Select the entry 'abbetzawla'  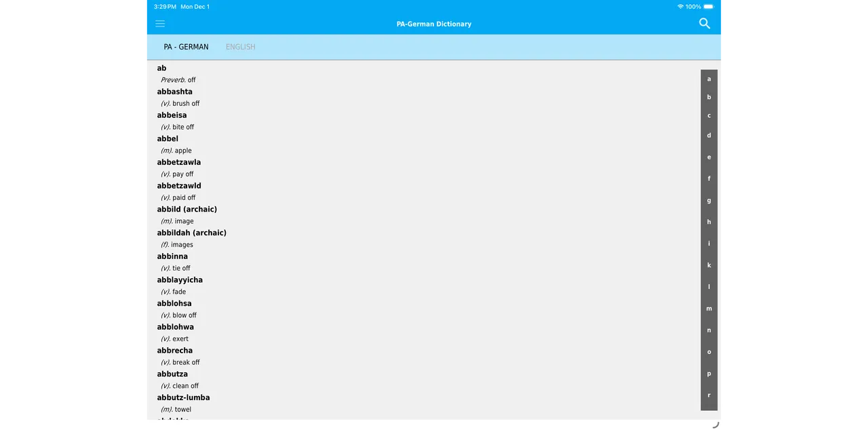point(178,161)
